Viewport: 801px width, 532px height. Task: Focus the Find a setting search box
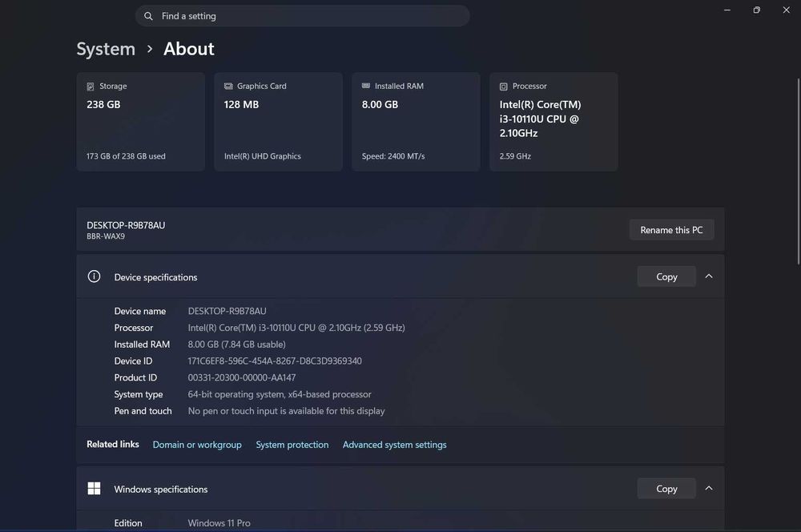click(303, 16)
